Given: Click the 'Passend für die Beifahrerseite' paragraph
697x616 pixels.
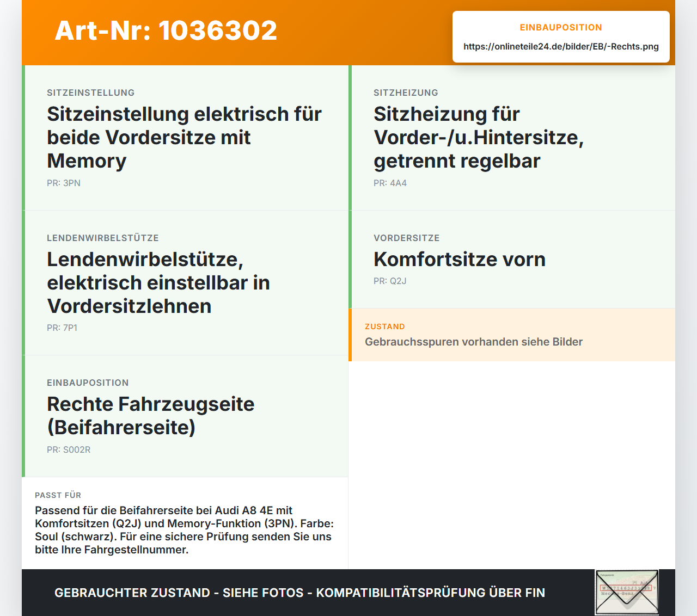Looking at the screenshot, I should 185,530.
